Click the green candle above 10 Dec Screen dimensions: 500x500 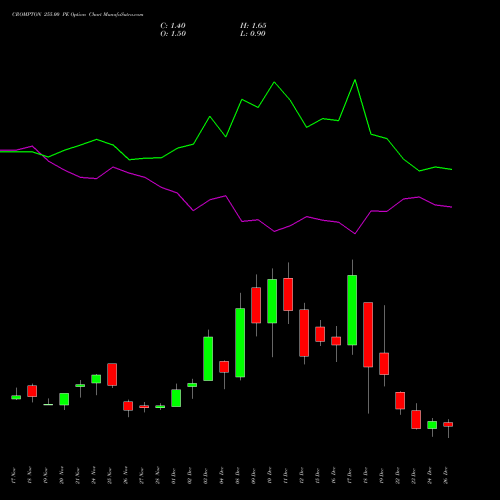coord(272,301)
